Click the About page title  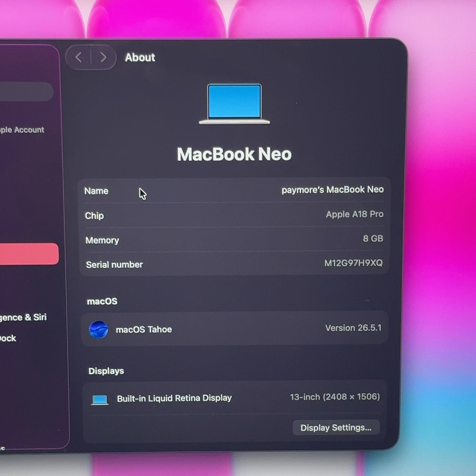click(x=140, y=58)
